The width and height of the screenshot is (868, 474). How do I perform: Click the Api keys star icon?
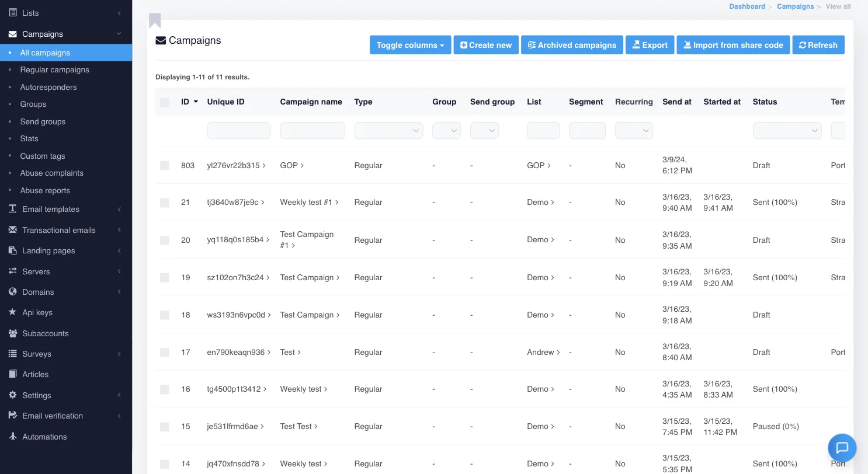tap(13, 312)
